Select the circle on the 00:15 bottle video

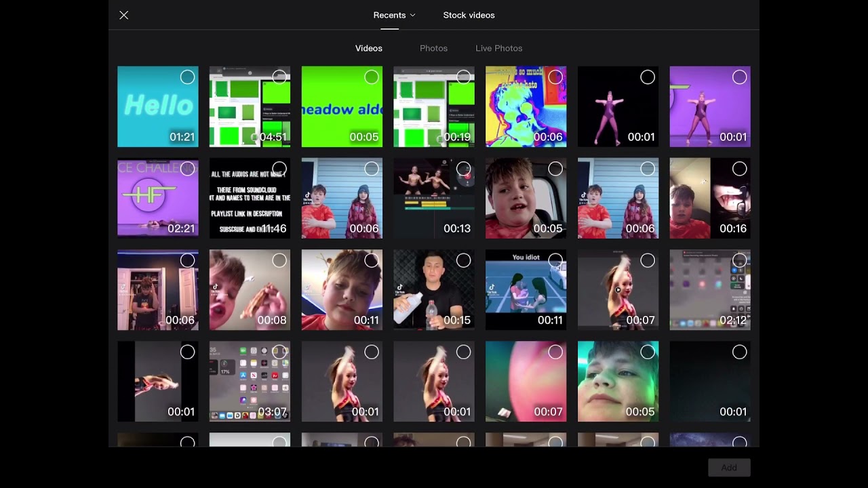point(463,260)
